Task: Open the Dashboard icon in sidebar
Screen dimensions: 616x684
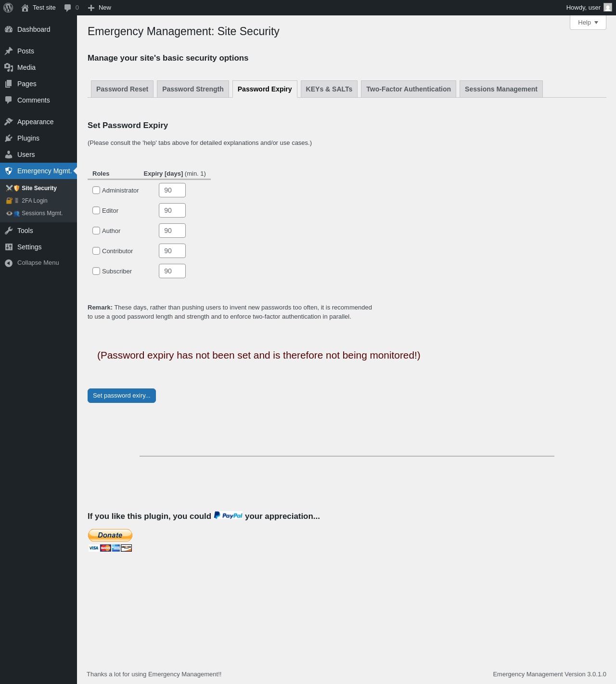Action: 9,29
